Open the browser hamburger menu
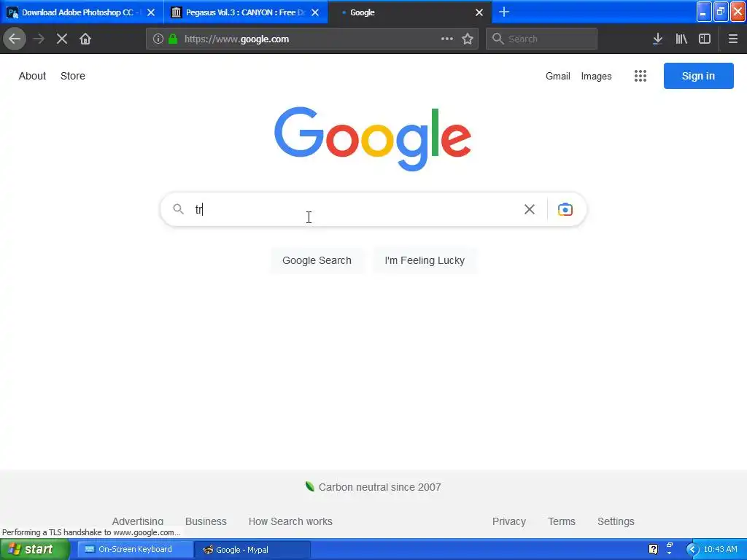This screenshot has width=747, height=560. coord(732,39)
